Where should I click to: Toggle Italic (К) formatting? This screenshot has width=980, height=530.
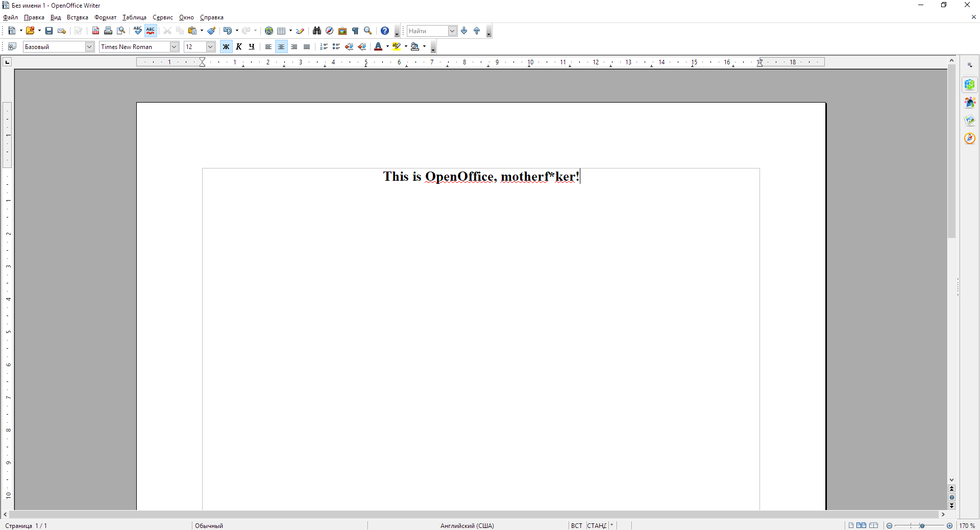[x=239, y=46]
